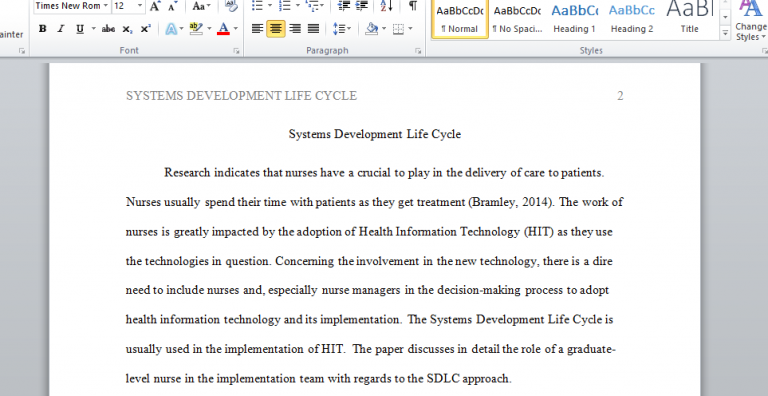
Task: Click the Shrink Font icon
Action: [173, 6]
